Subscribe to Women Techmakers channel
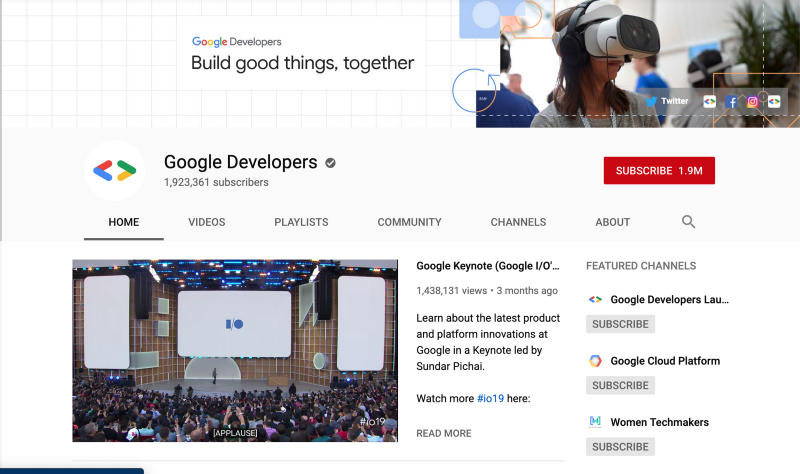800x474 pixels. click(620, 446)
